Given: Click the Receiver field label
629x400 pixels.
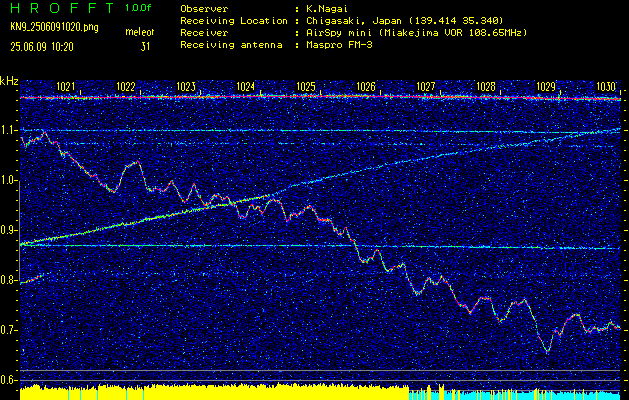Looking at the screenshot, I should [204, 32].
